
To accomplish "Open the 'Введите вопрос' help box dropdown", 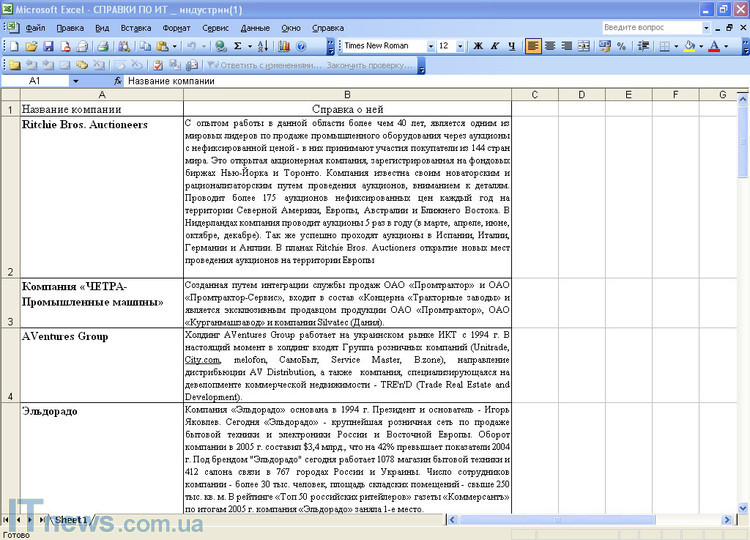I will (x=706, y=28).
